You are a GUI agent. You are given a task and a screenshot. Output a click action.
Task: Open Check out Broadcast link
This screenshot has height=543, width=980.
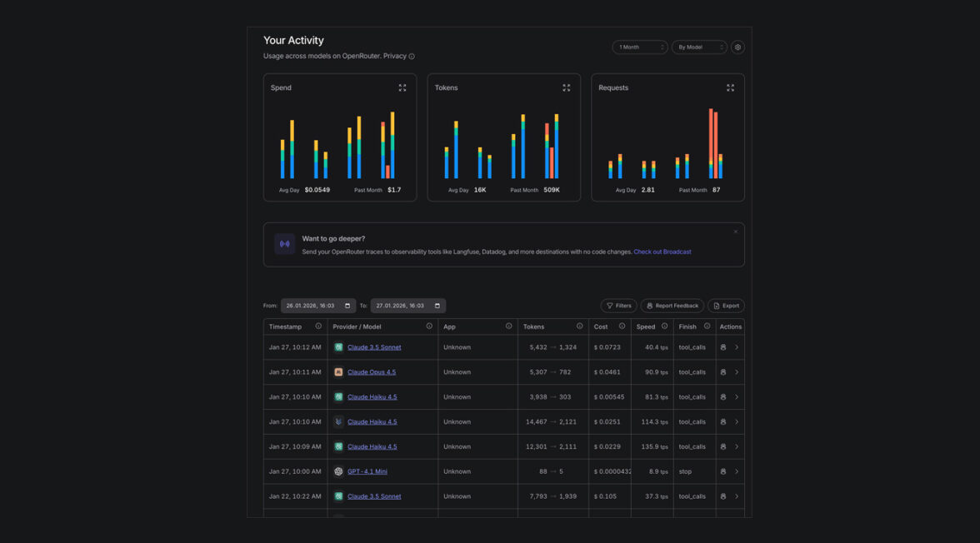coord(662,252)
